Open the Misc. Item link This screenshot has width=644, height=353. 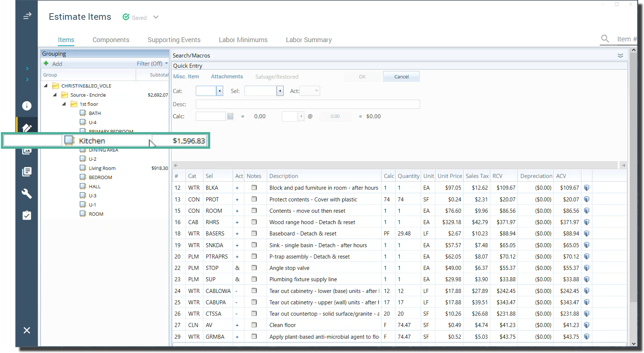186,77
